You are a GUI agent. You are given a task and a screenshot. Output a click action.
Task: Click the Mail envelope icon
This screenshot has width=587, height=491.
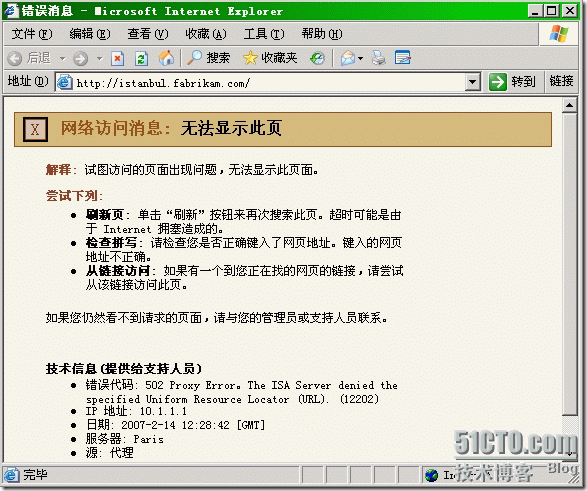click(347, 58)
